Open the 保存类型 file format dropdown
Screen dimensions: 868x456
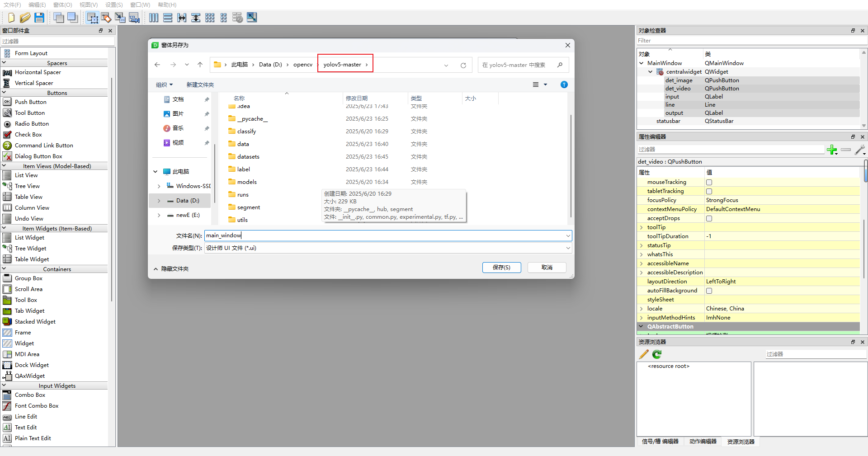point(568,248)
